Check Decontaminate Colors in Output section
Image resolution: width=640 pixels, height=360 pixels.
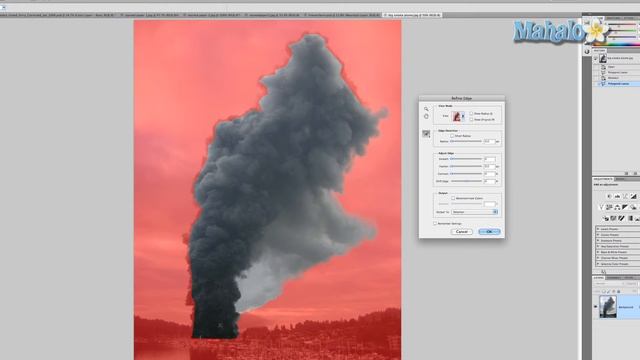point(453,198)
